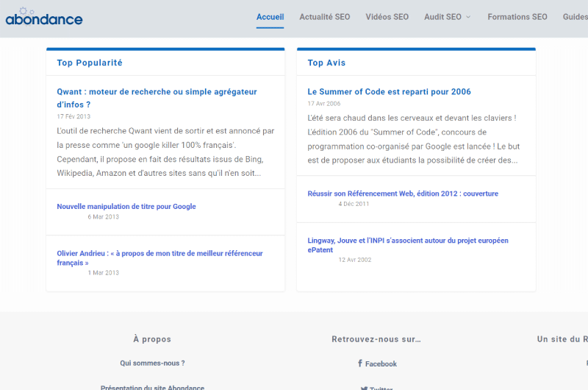This screenshot has width=588, height=390.
Task: Open the Lingway, Jouve et l'INPI article
Action: tap(408, 245)
